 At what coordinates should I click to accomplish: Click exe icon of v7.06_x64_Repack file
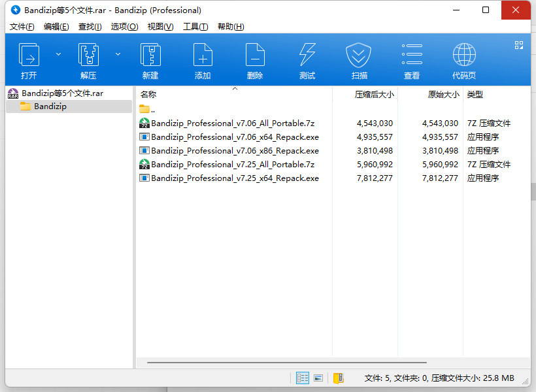tap(144, 137)
